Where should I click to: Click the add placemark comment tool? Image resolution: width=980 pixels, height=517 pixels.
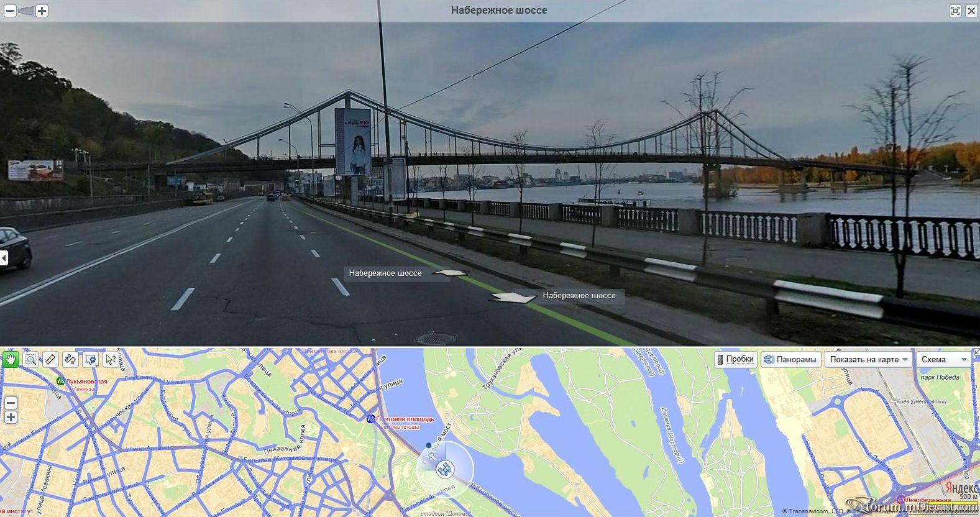[91, 359]
